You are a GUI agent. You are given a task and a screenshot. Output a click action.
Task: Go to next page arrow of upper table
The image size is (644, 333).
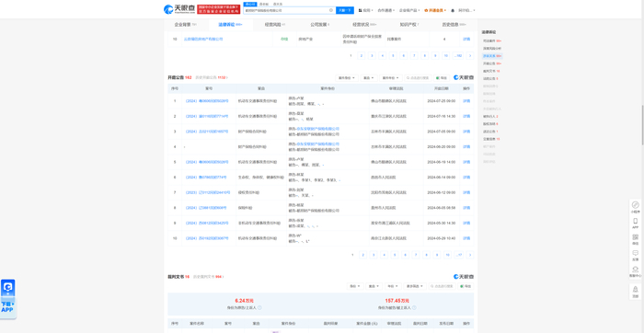click(470, 55)
